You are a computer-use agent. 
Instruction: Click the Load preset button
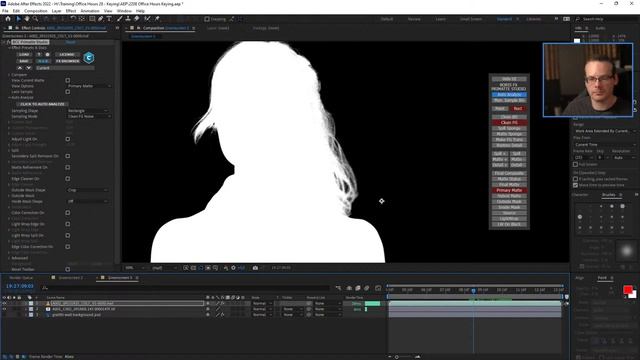24,54
